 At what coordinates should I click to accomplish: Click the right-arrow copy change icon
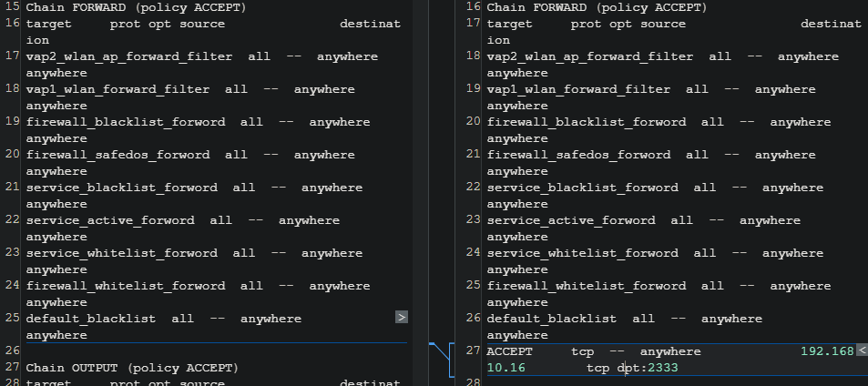coord(401,318)
